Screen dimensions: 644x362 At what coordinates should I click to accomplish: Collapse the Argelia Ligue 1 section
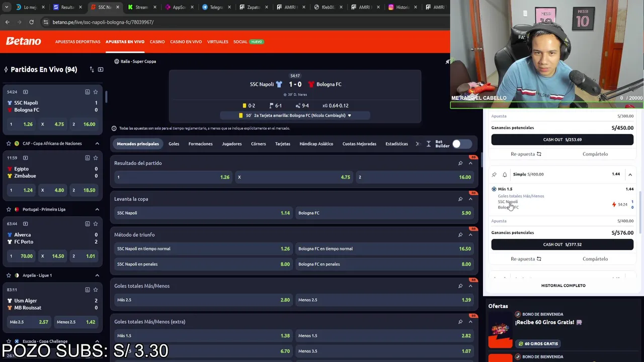(97, 275)
